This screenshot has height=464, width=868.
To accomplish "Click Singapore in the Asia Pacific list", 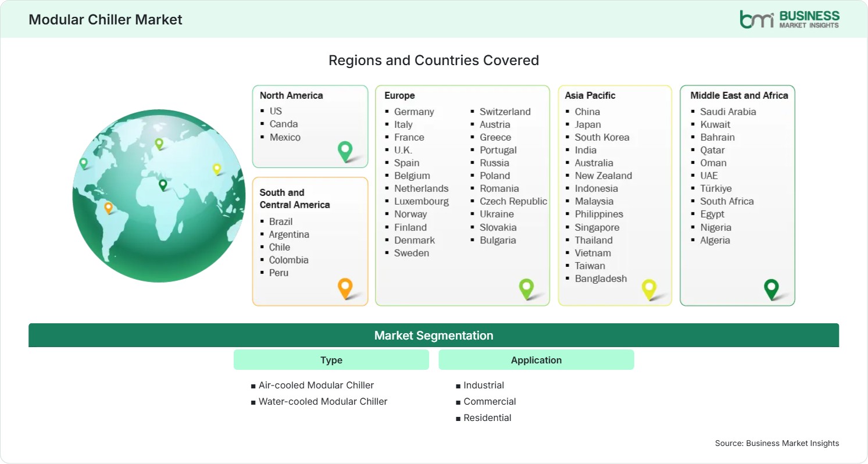I will 597,227.
